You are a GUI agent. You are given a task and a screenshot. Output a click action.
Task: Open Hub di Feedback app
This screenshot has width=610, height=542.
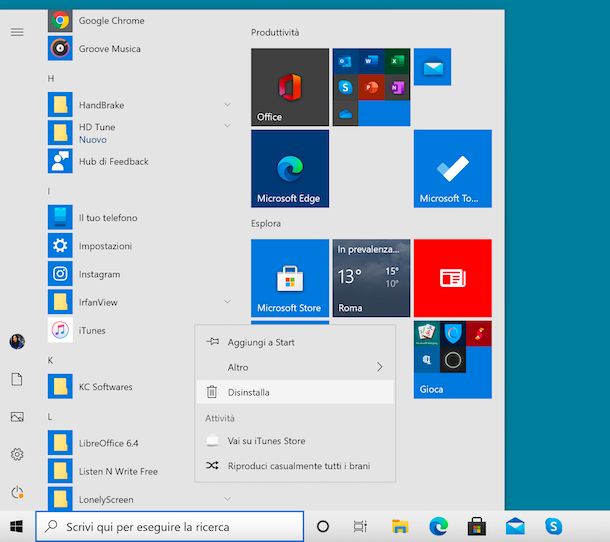click(x=140, y=161)
